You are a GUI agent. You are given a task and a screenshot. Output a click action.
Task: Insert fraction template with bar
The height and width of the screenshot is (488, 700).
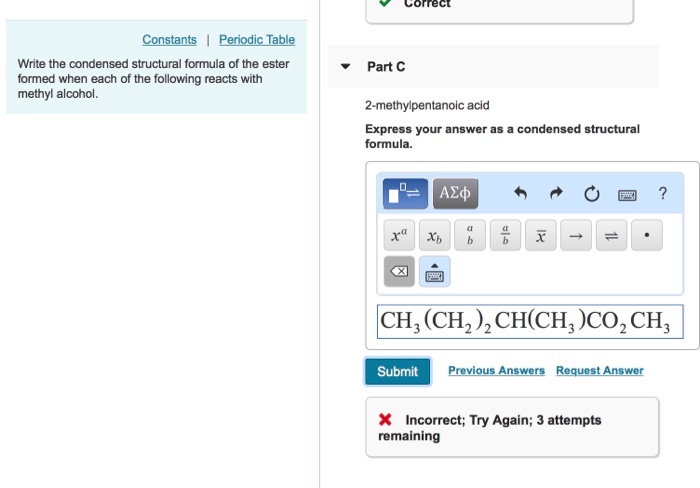(505, 235)
